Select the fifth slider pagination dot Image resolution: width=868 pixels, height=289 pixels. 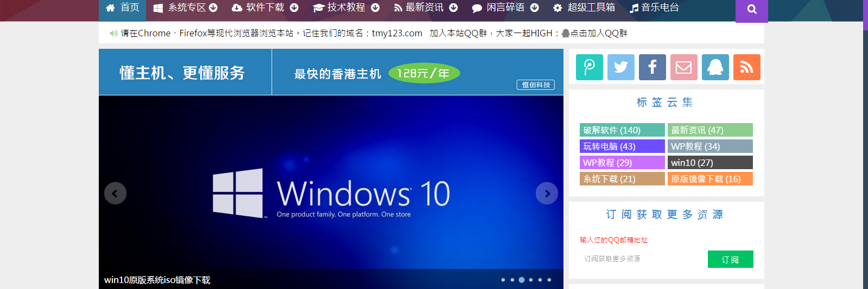[x=540, y=280]
